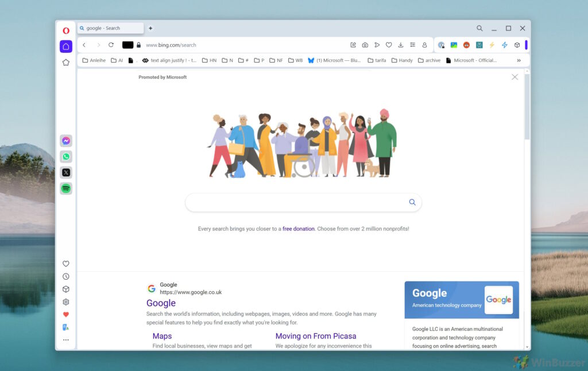Open History clock icon in sidebar

point(66,276)
